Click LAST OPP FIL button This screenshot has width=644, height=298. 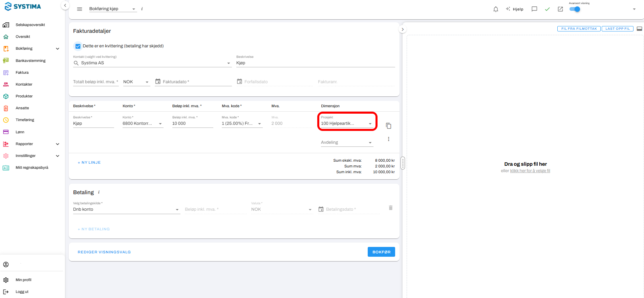pyautogui.click(x=618, y=29)
